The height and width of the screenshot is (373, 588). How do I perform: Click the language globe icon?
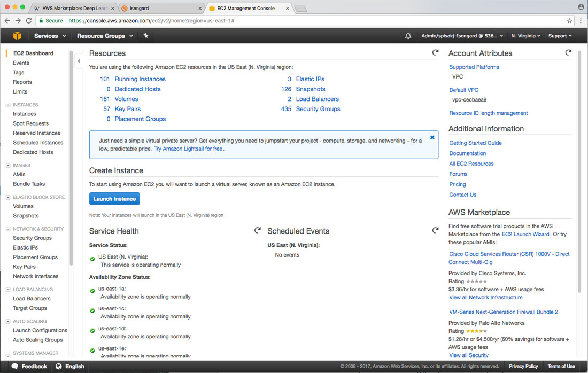pyautogui.click(x=58, y=366)
